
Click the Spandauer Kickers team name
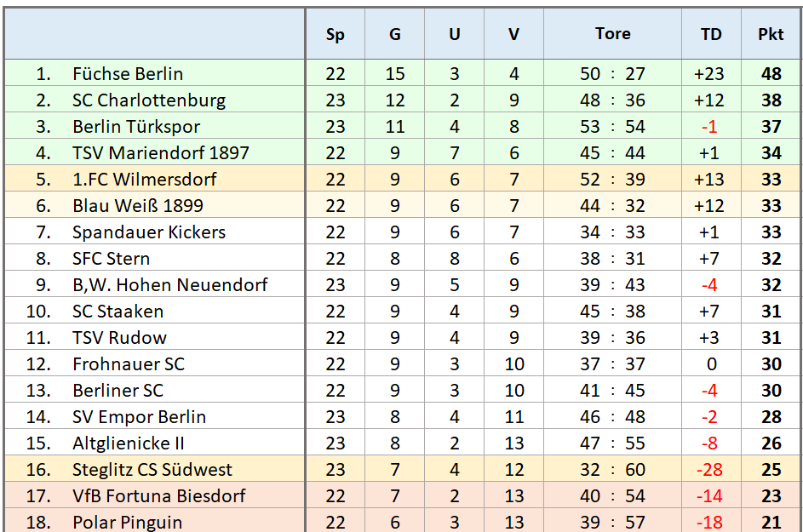point(149,232)
